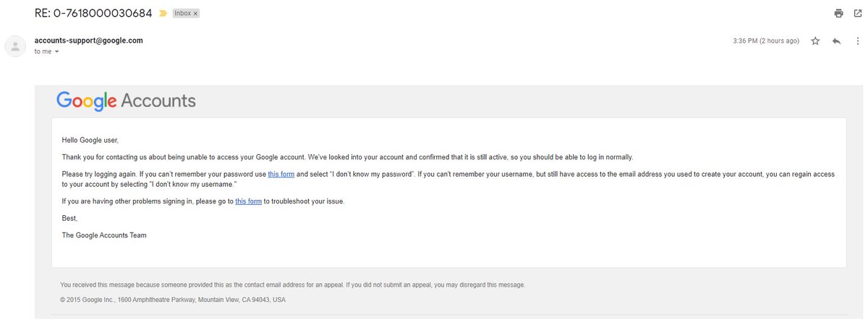The height and width of the screenshot is (328, 868).
Task: Remove the Inbox label via its x
Action: click(195, 14)
